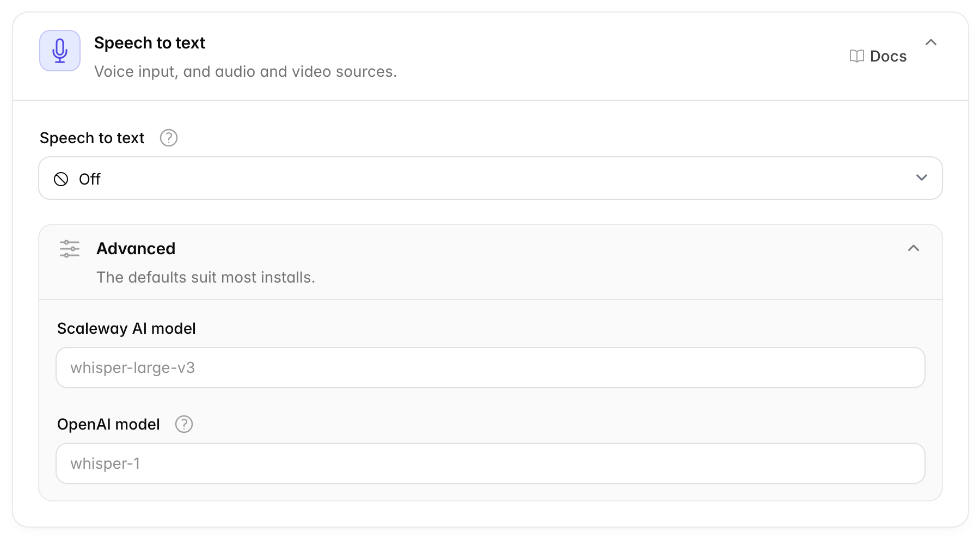The height and width of the screenshot is (539, 980).
Task: Focus the OpenAI model field
Action: click(x=491, y=463)
